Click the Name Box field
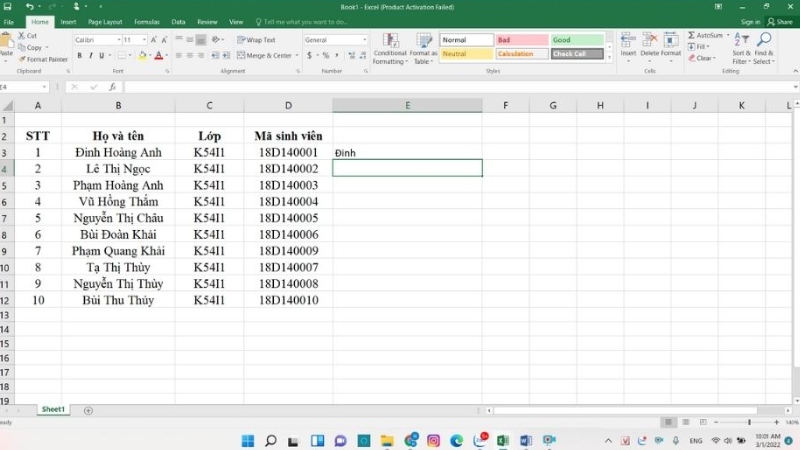This screenshot has height=450, width=800. point(20,87)
